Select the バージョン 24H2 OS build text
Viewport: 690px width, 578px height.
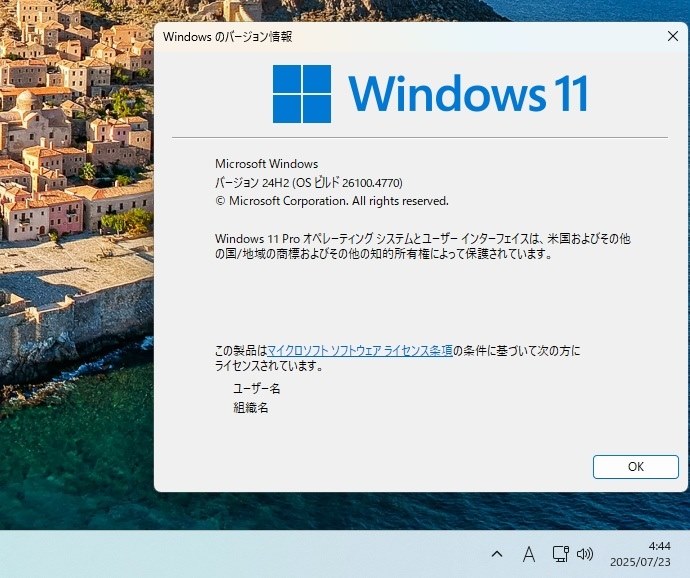tap(309, 182)
